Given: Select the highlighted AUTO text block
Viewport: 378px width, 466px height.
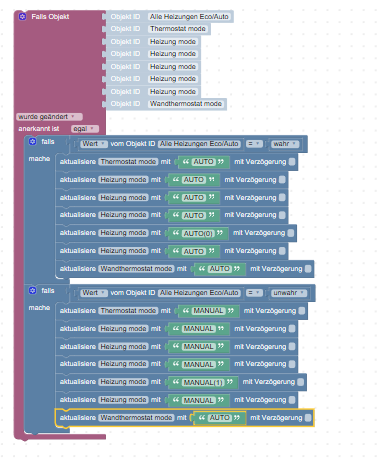Looking at the screenshot, I should pos(219,418).
